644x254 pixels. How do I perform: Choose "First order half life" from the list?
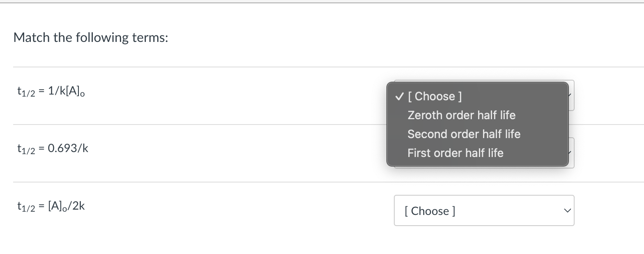point(455,152)
